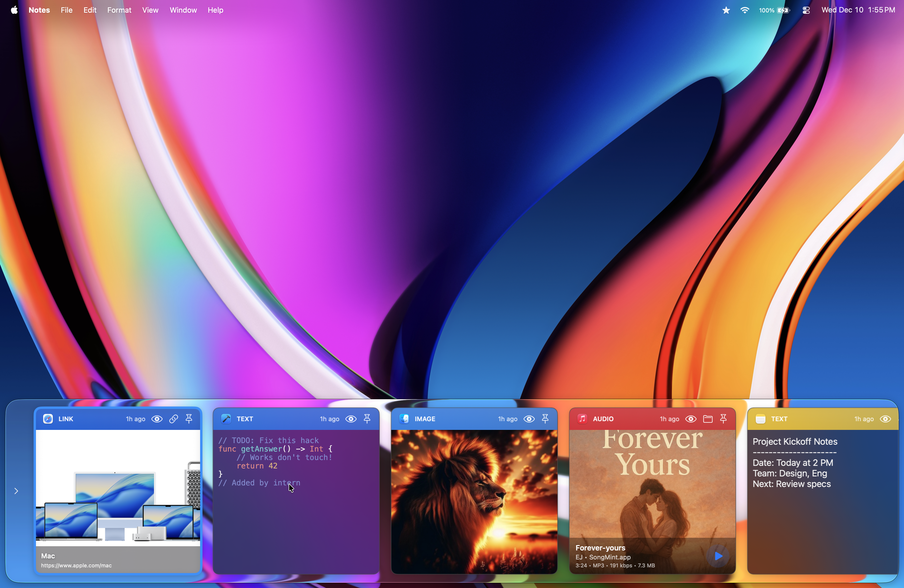
Task: Click the Safari icon on LINK card
Action: coord(48,419)
